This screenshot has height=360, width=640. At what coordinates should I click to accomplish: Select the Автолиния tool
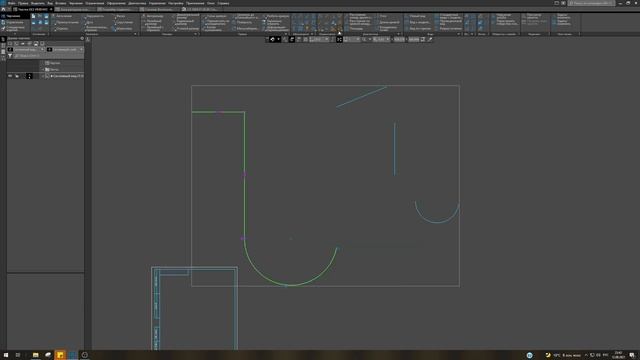point(62,16)
